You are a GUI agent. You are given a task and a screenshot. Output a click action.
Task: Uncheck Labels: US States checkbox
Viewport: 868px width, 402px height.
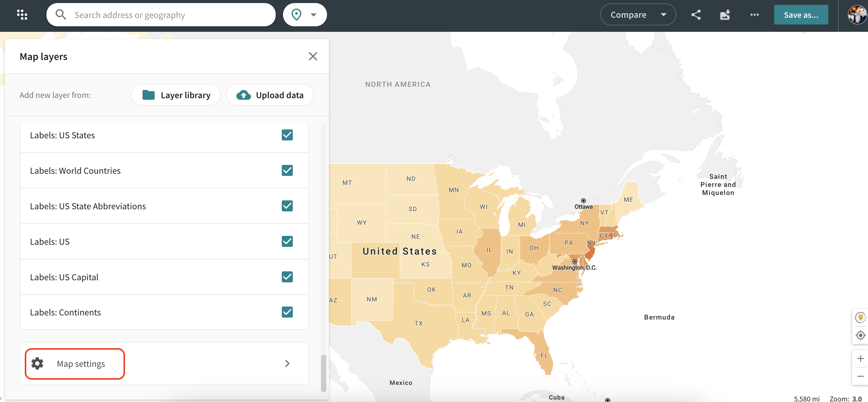(287, 135)
